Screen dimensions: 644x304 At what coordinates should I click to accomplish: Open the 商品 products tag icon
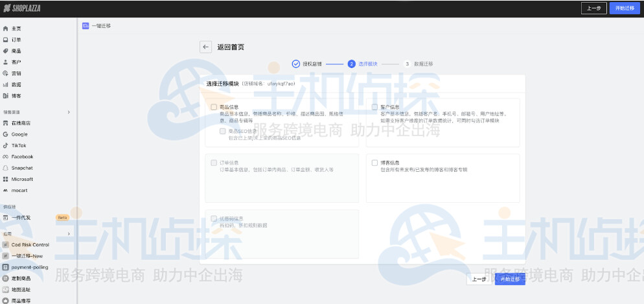click(5, 51)
